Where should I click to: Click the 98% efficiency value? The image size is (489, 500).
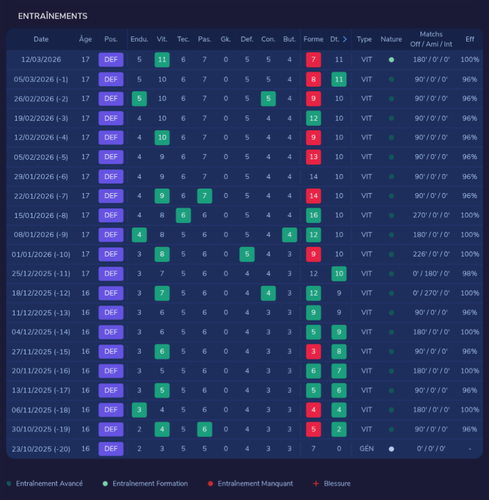tap(470, 274)
